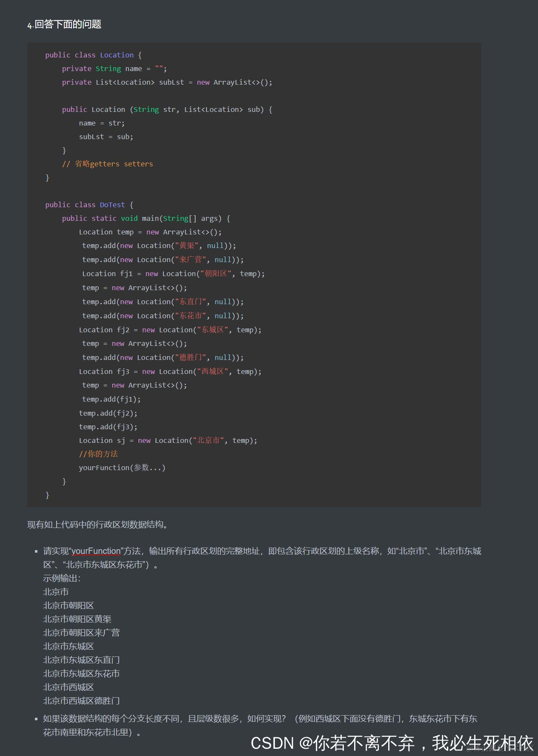
Task: Click the comment "//你的方法"
Action: pyautogui.click(x=98, y=454)
